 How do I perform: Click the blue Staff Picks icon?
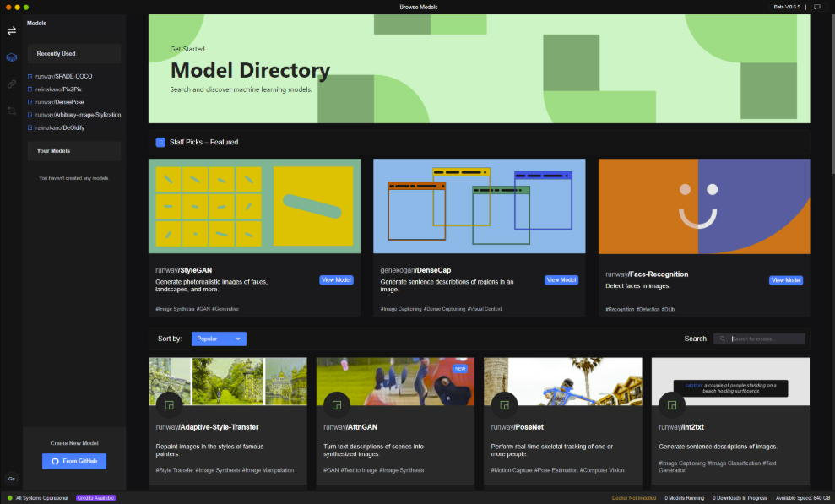tap(160, 142)
